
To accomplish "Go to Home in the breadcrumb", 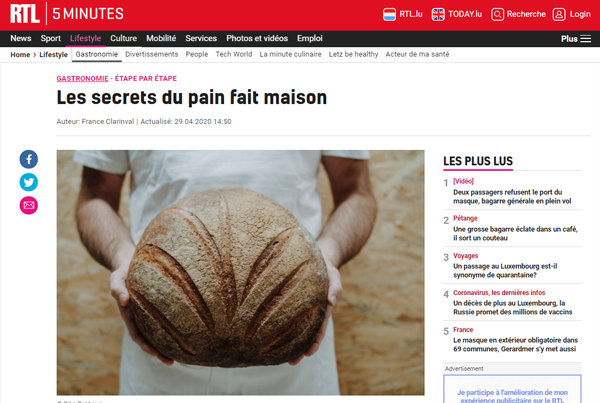I will pyautogui.click(x=20, y=55).
